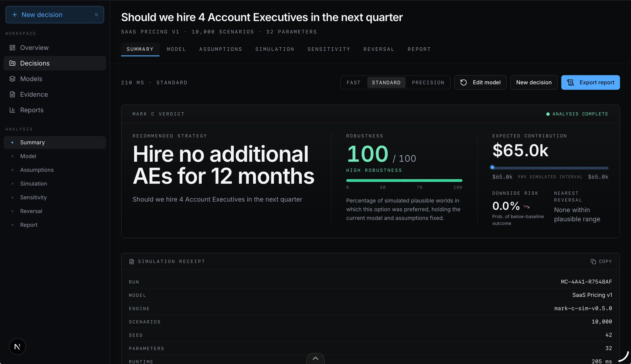Select PRECISION simulation mode

[x=428, y=82]
